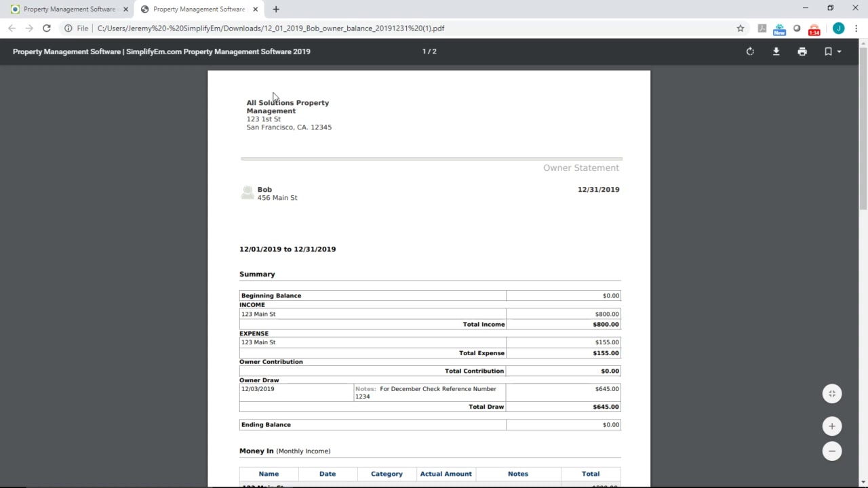Image resolution: width=868 pixels, height=488 pixels.
Task: Bookmark this page with the star icon
Action: 741,28
